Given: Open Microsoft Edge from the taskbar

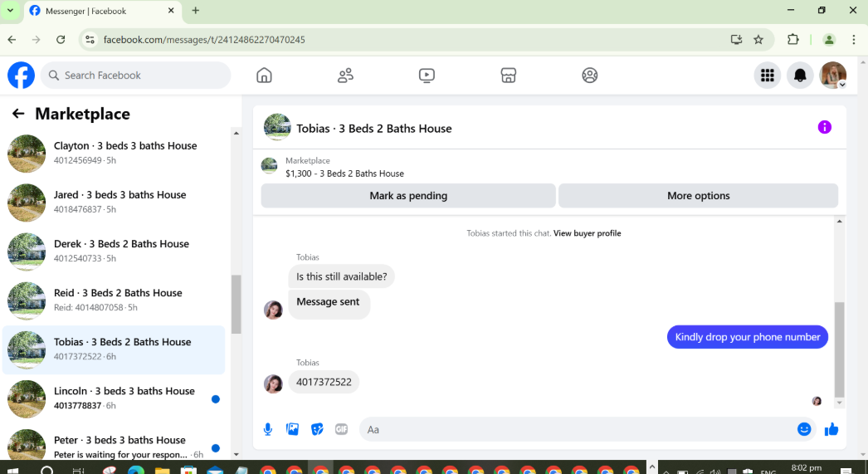Looking at the screenshot, I should (135, 471).
